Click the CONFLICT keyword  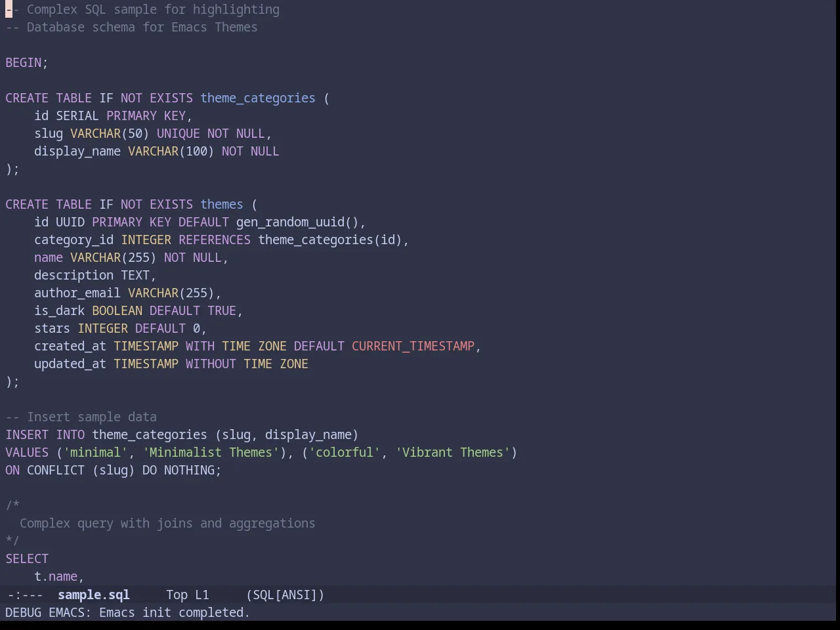pos(56,470)
